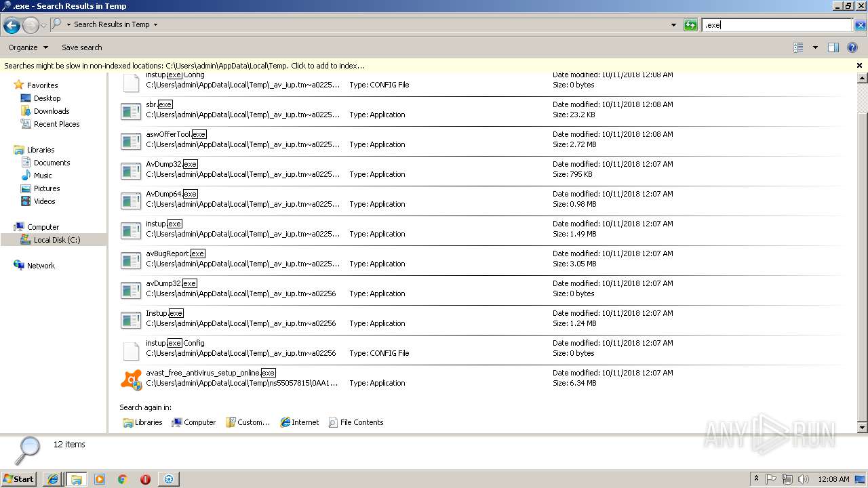Open the view options dropdown arrow
Screen dimensions: 868x488
point(815,47)
